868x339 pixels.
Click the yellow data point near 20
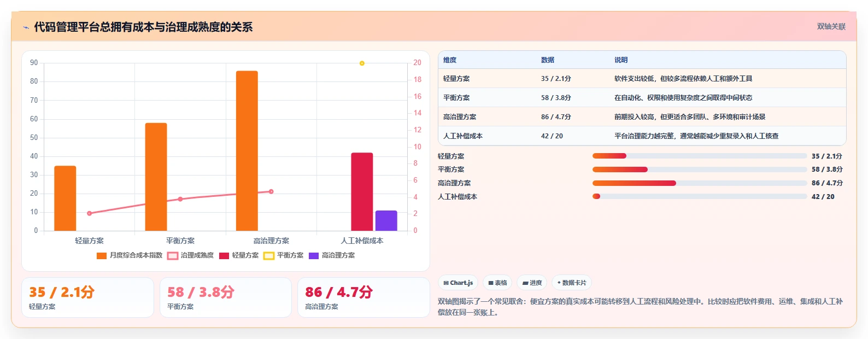pos(362,63)
